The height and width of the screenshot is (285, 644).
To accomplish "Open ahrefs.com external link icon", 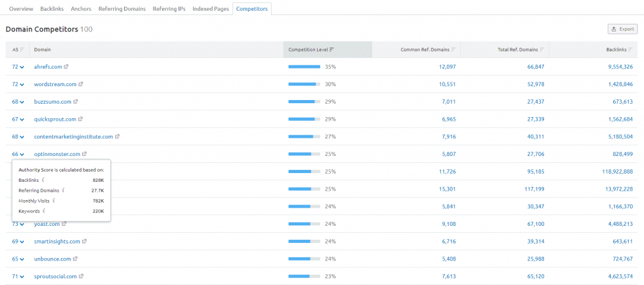I will coord(66,67).
